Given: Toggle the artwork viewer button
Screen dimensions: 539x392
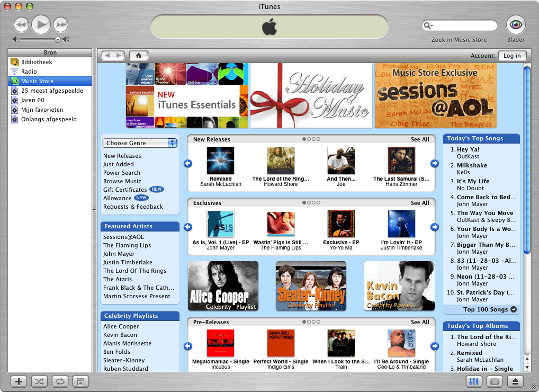Looking at the screenshot, I should point(80,382).
